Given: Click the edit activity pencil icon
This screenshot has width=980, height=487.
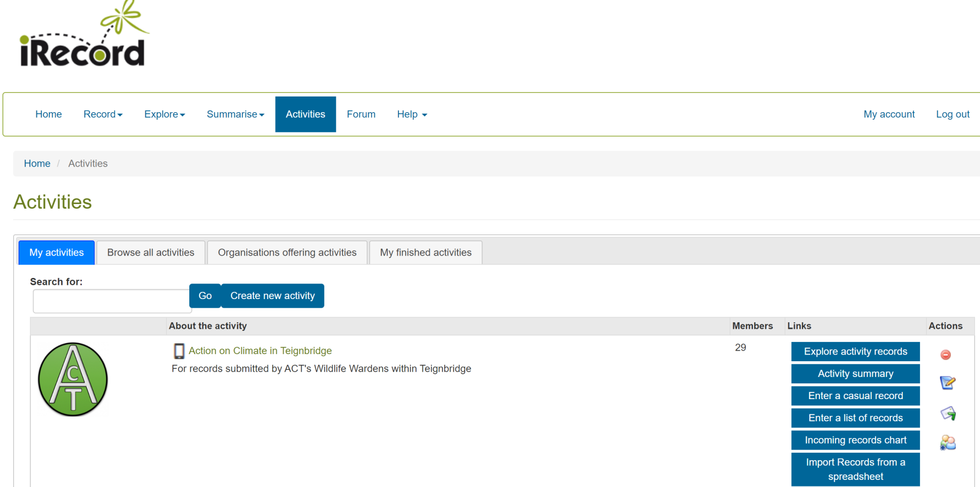Looking at the screenshot, I should point(947,383).
